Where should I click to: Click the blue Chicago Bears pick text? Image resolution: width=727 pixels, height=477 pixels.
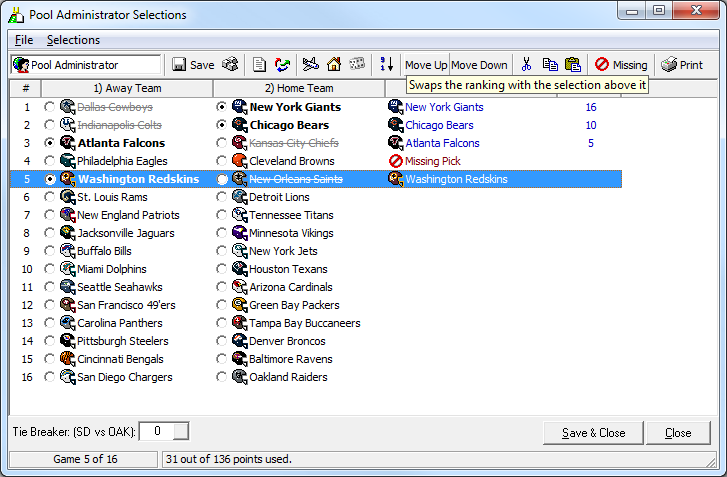point(439,125)
